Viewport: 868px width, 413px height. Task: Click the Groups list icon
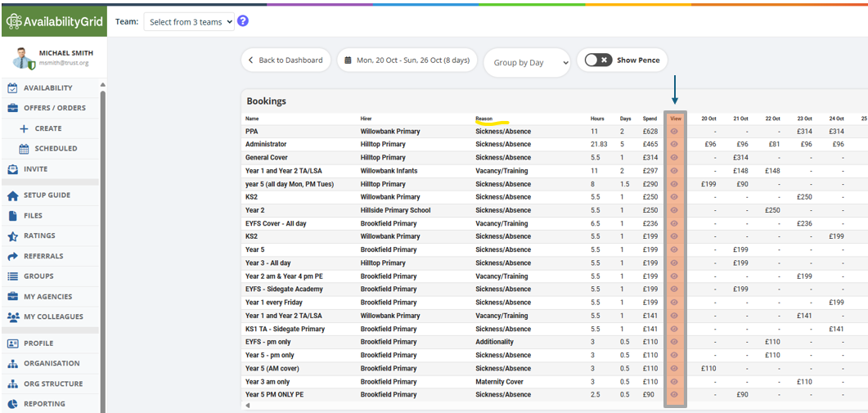13,276
